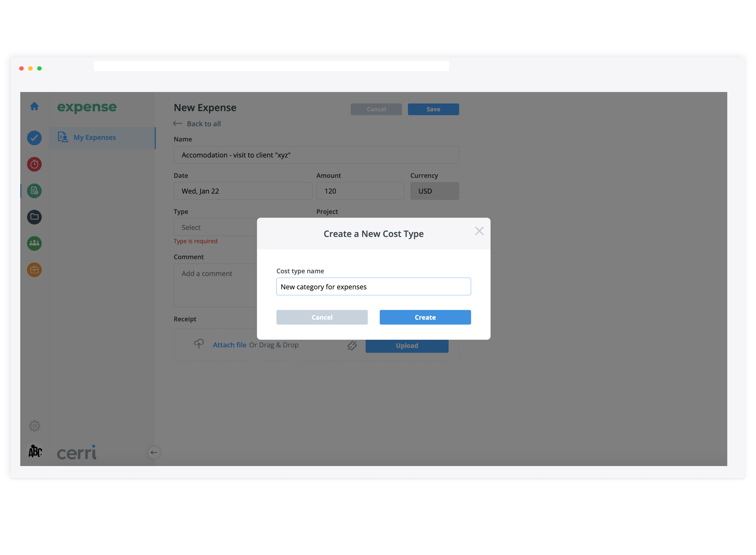Click the Cost type name input field
This screenshot has width=756, height=555.
pyautogui.click(x=373, y=287)
